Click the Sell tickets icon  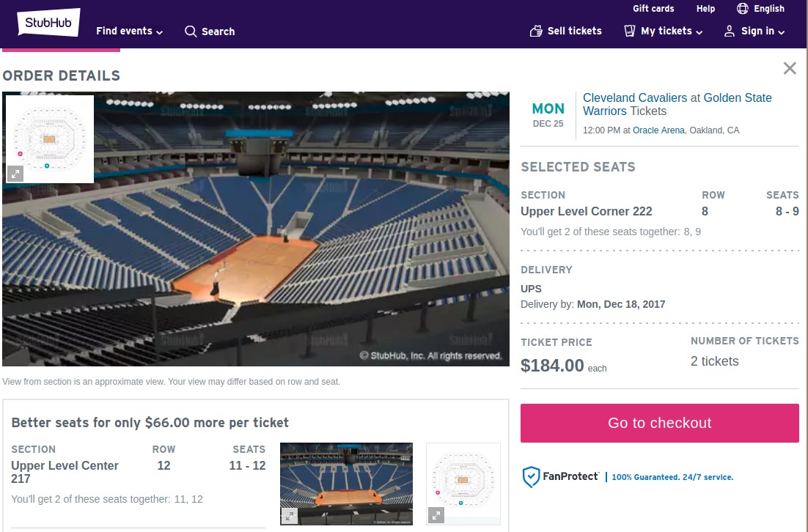536,31
